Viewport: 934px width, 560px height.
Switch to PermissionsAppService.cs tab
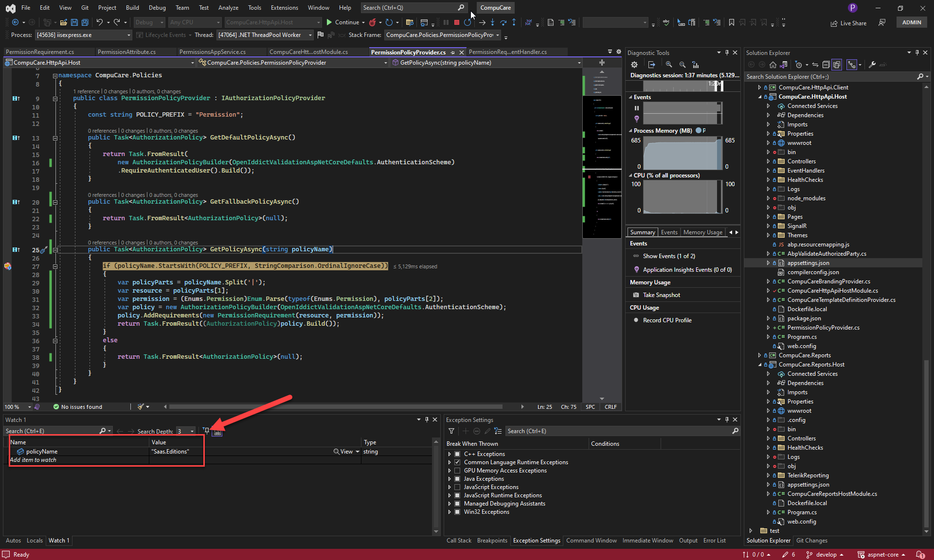click(212, 52)
